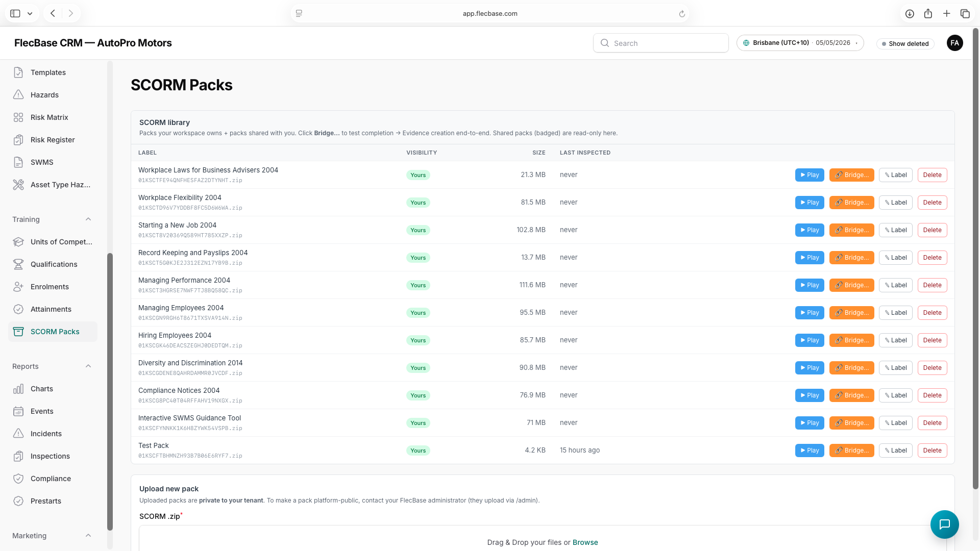Open Incidents warning icon

(x=18, y=434)
